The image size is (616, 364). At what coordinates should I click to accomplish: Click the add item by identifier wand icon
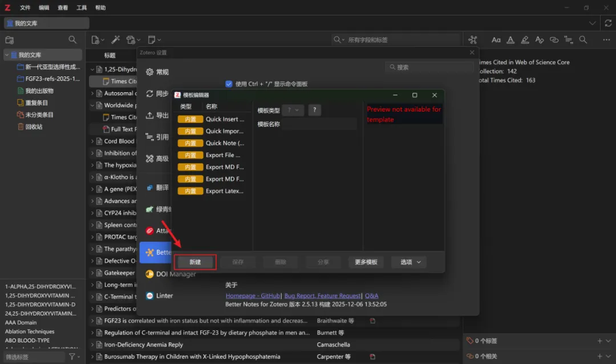point(115,40)
